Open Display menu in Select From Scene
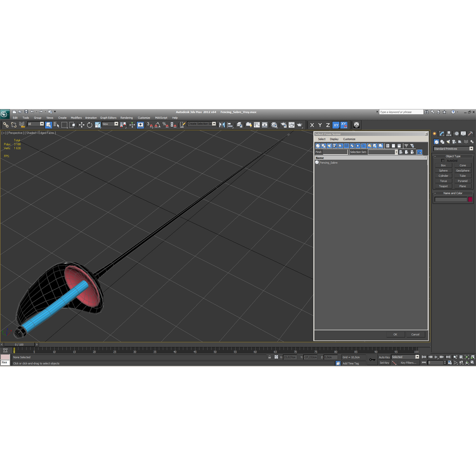 click(x=334, y=139)
